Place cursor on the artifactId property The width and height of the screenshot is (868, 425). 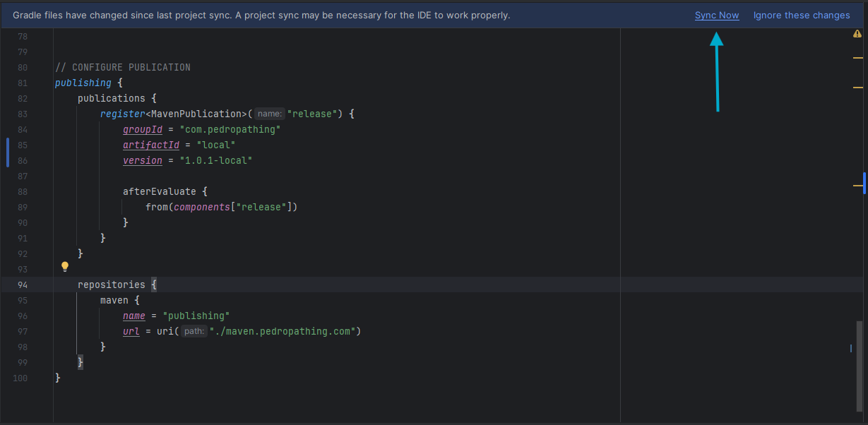coord(151,145)
